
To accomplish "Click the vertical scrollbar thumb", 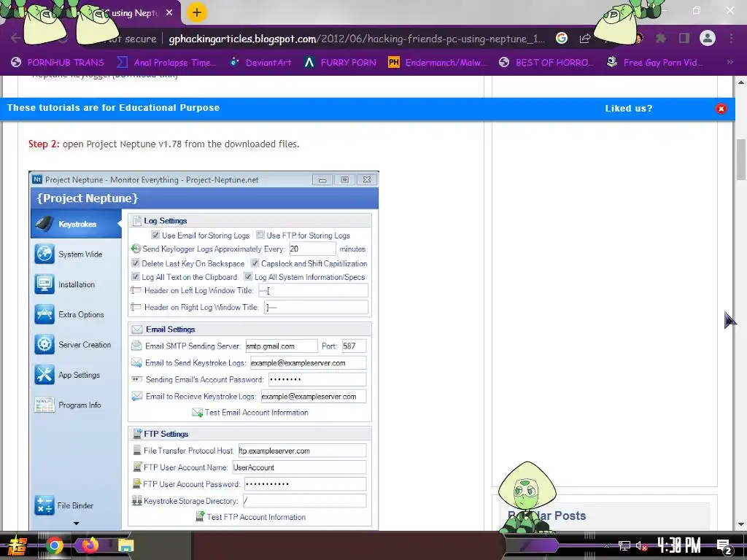I will click(741, 160).
